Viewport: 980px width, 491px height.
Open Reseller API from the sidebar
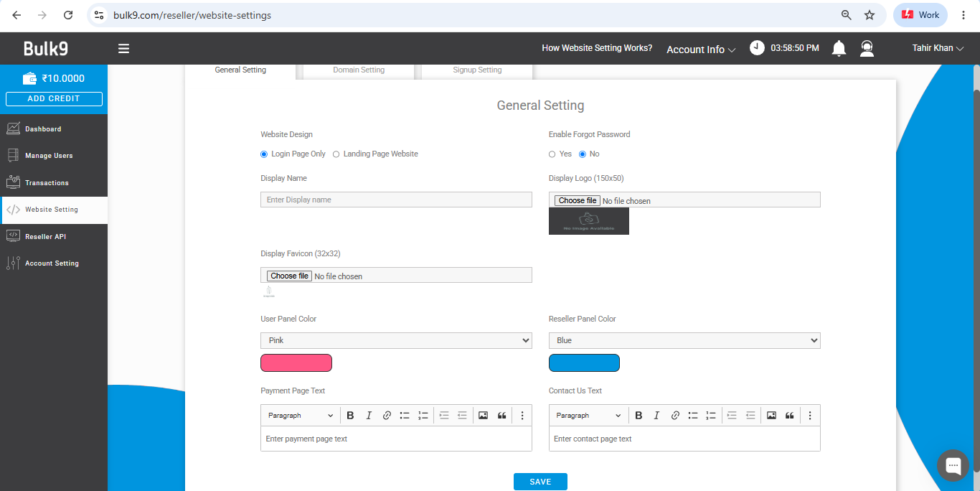tap(54, 237)
